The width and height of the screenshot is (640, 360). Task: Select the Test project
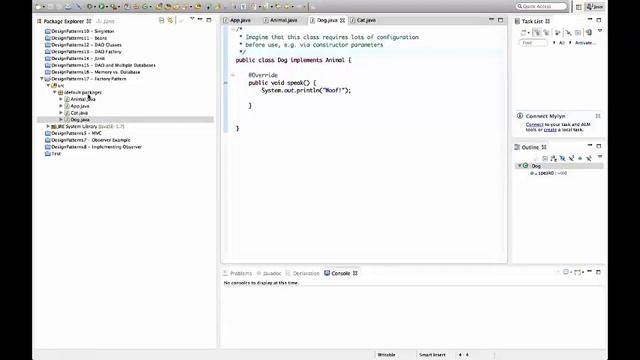point(53,153)
